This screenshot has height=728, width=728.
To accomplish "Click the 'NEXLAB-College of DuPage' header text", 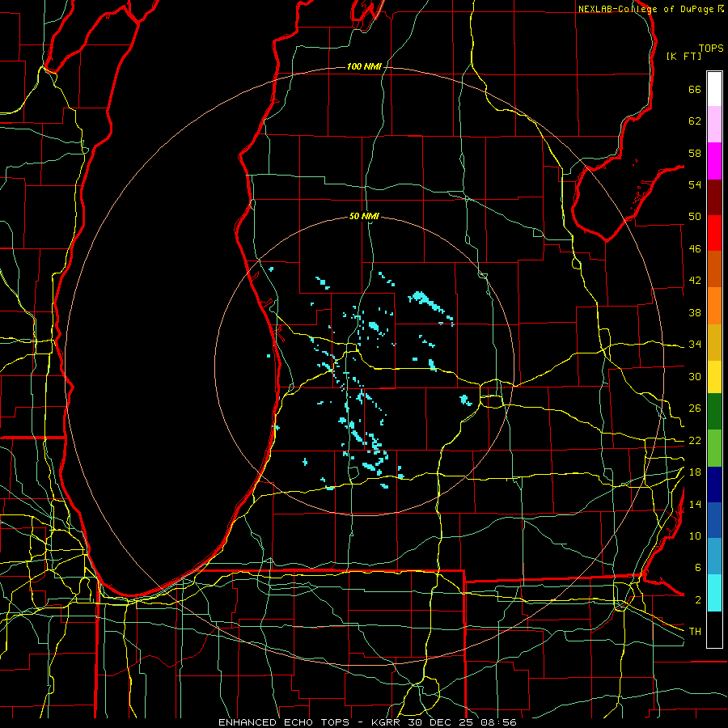I will [x=645, y=9].
